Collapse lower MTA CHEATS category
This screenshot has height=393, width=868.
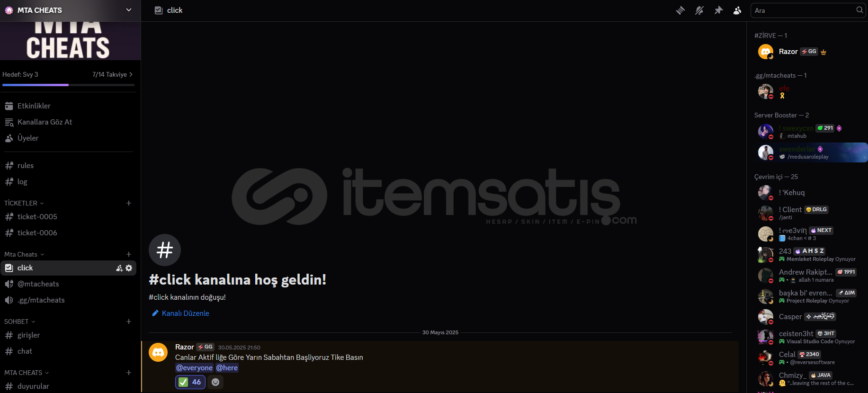27,373
